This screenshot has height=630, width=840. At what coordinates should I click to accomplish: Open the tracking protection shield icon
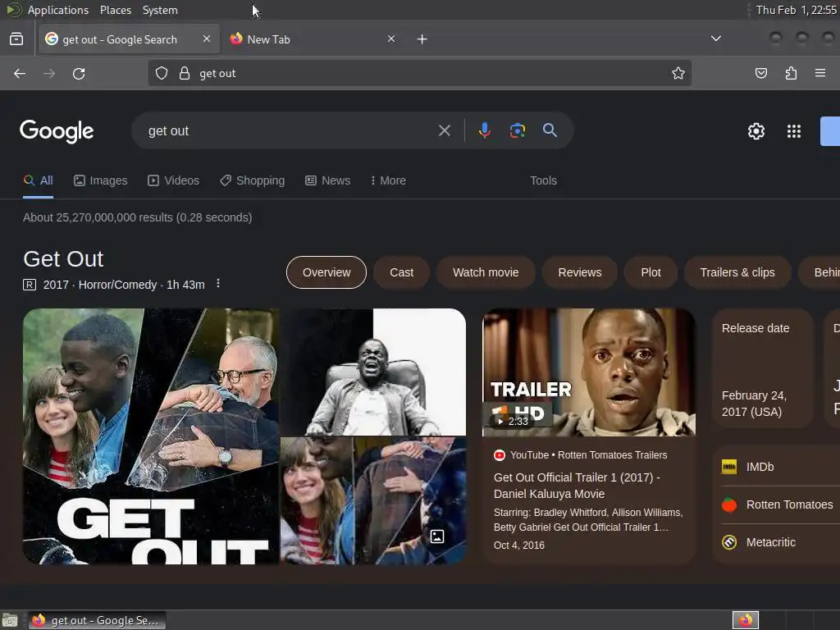(x=162, y=73)
